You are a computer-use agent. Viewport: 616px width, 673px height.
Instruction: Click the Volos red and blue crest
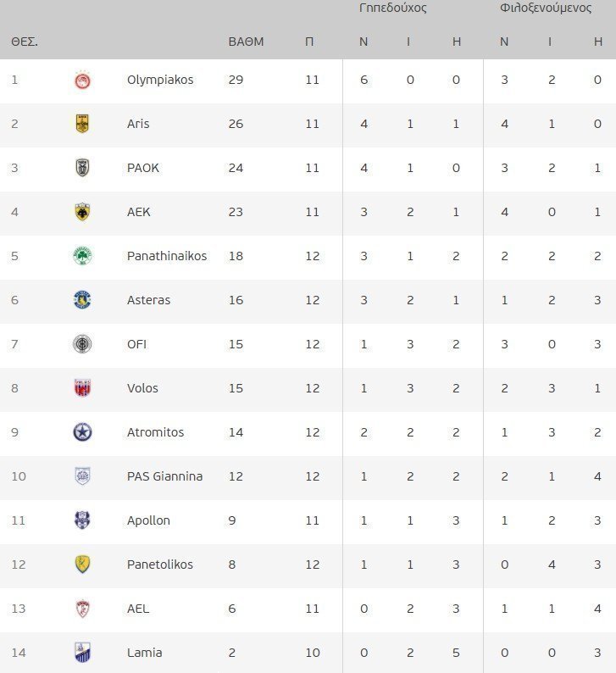coord(82,388)
